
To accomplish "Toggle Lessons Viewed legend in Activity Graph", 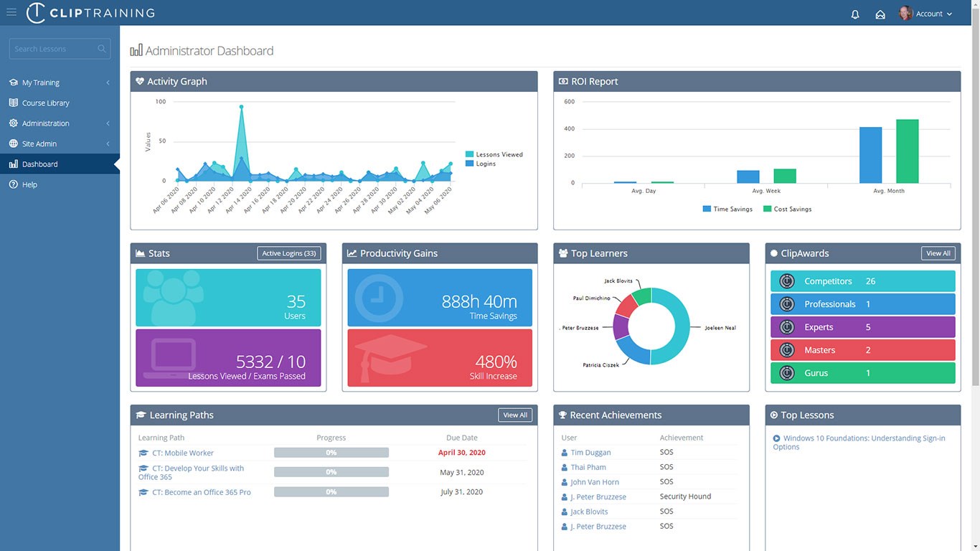I will tap(494, 154).
